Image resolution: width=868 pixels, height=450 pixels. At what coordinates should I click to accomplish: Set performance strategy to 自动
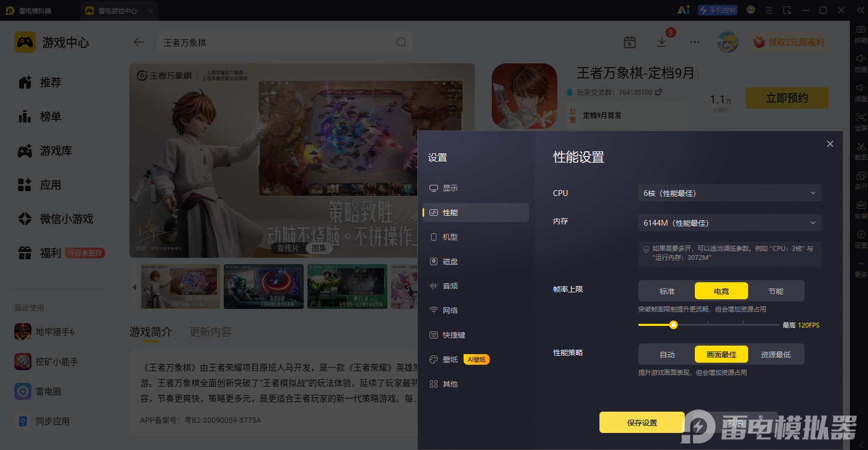(667, 355)
